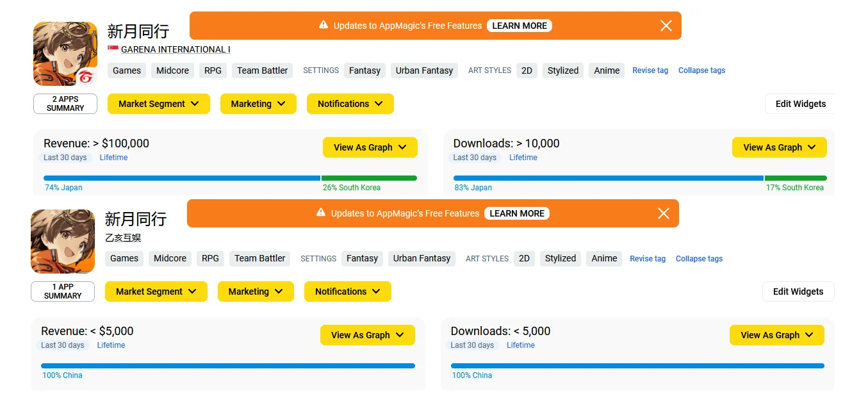Click the Anime tag in the Garena panel
Image resolution: width=868 pixels, height=394 pixels.
[607, 70]
